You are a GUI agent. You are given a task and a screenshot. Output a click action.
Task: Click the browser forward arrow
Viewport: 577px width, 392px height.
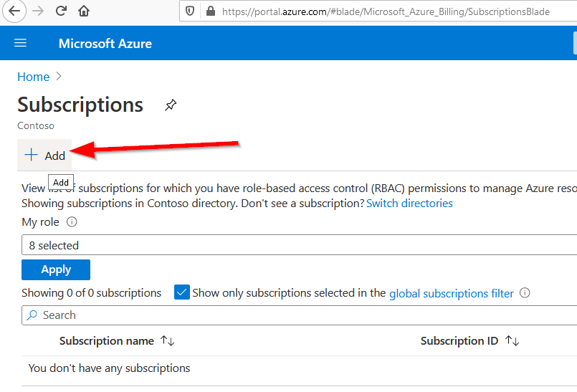click(38, 11)
